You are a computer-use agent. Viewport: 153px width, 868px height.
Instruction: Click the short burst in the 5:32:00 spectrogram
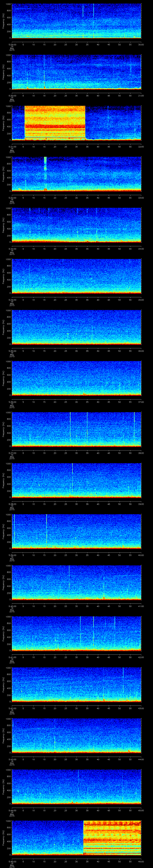click(x=45, y=174)
